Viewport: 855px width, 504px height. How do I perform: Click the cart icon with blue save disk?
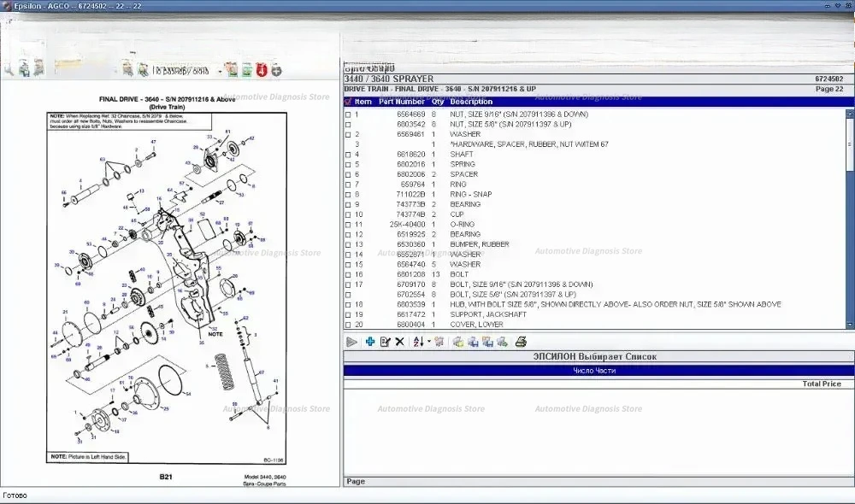473,342
